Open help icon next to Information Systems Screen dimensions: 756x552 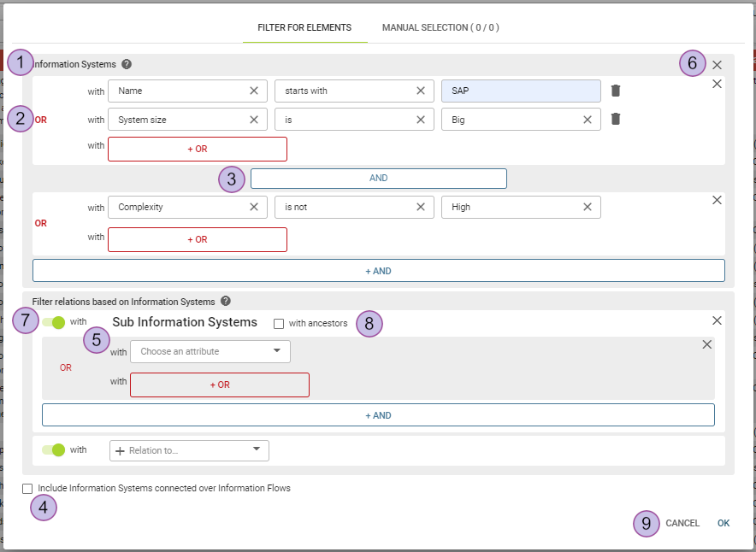pyautogui.click(x=127, y=64)
